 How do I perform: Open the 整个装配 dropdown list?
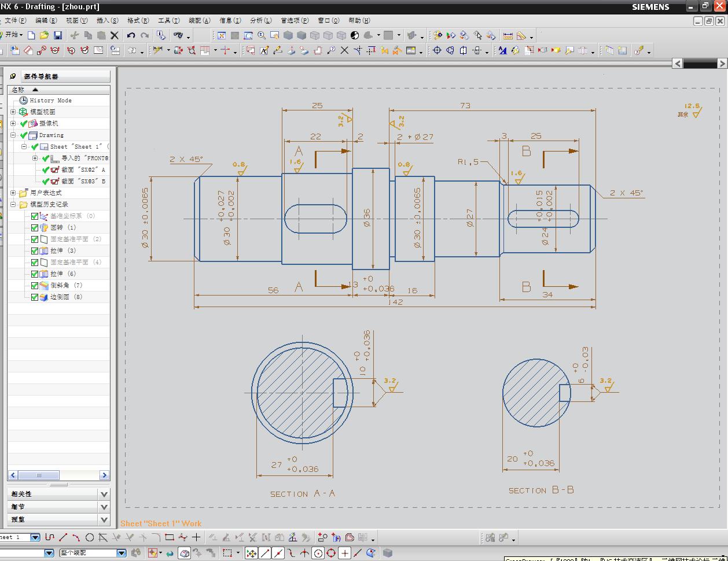pyautogui.click(x=122, y=553)
